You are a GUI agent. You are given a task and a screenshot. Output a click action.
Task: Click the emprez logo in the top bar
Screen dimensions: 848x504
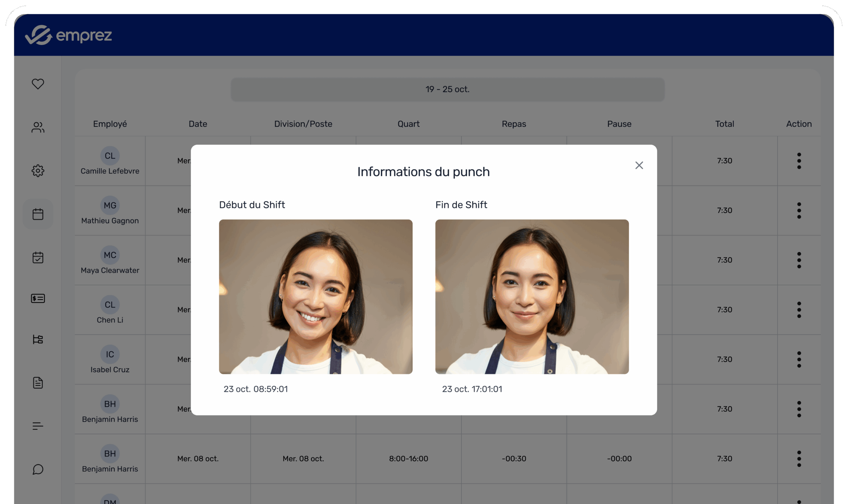[69, 35]
